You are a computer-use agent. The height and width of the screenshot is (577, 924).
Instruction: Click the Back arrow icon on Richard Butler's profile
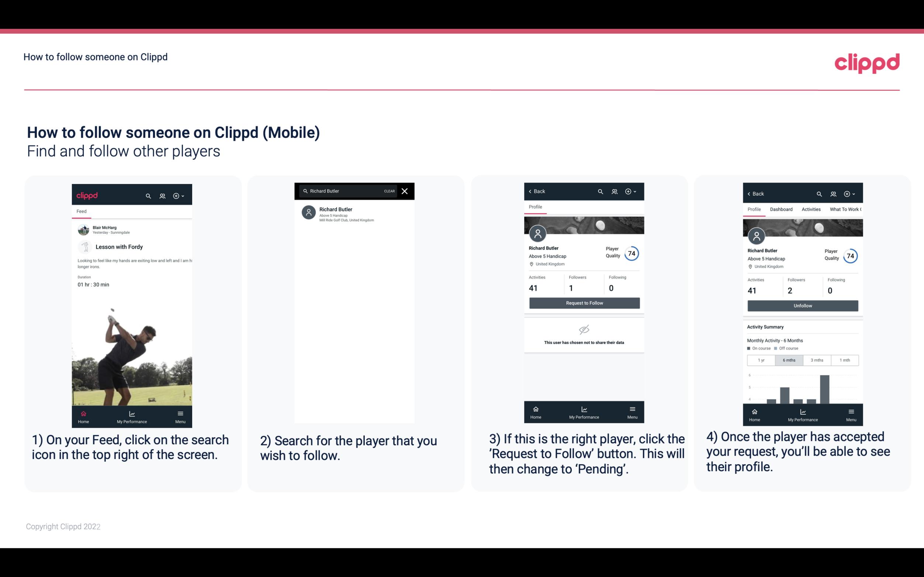(x=532, y=192)
